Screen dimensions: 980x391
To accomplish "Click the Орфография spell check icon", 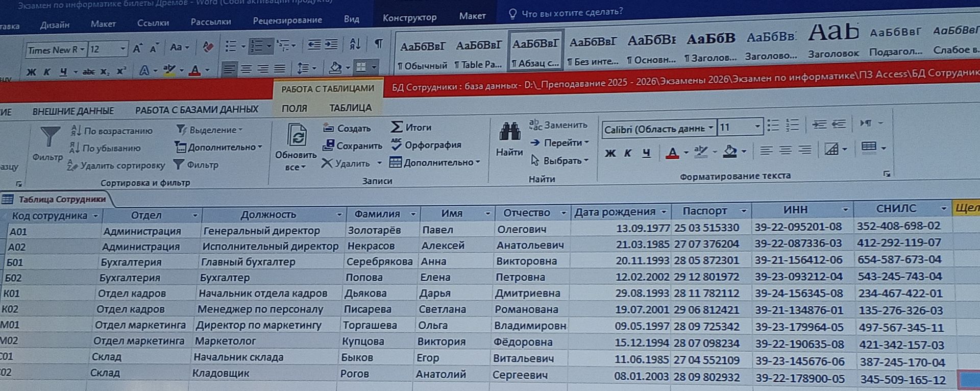I will point(396,144).
